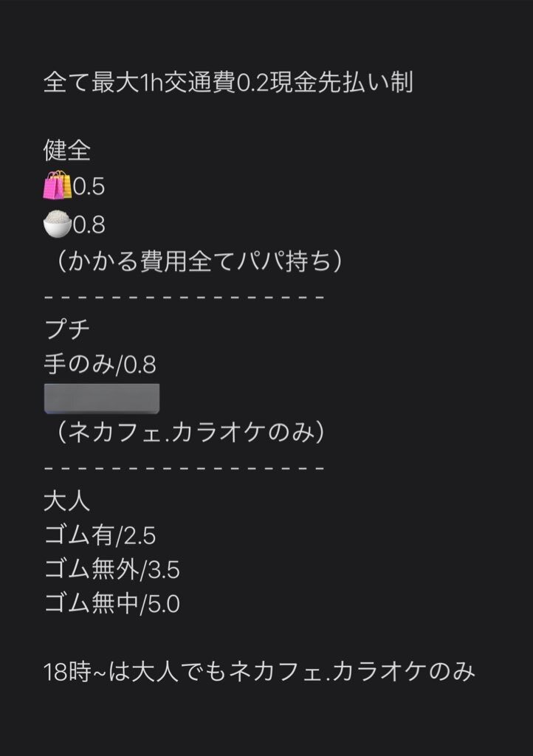Screen dimensions: 533x756
Task: Click the line ending in /3.5
Action: tap(112, 571)
